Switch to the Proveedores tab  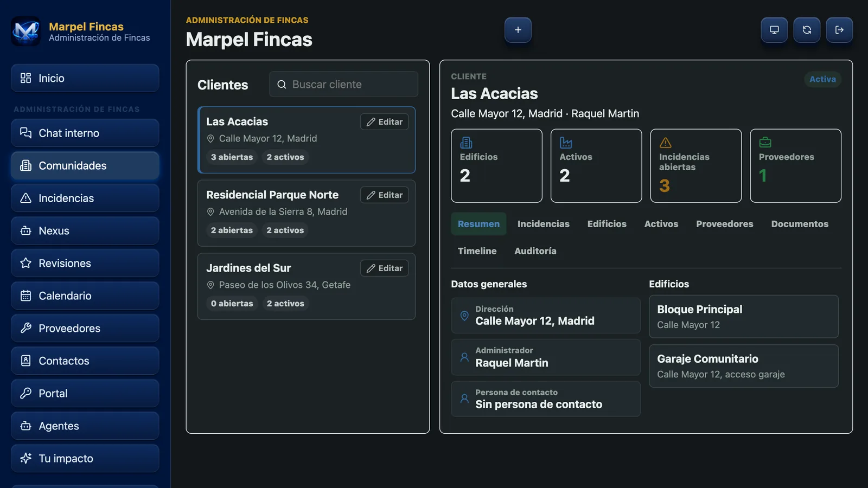[x=724, y=224]
